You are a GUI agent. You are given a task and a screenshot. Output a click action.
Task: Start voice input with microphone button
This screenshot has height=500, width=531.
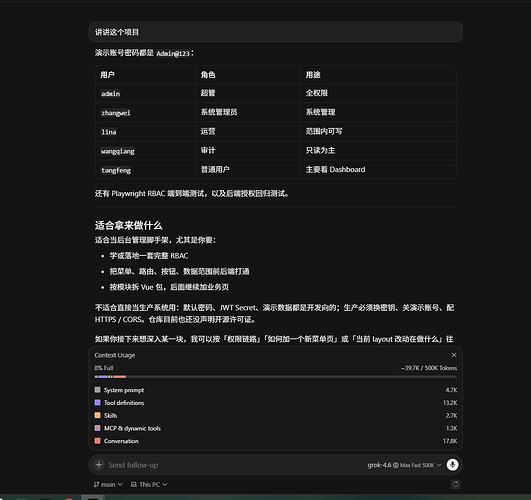click(452, 465)
